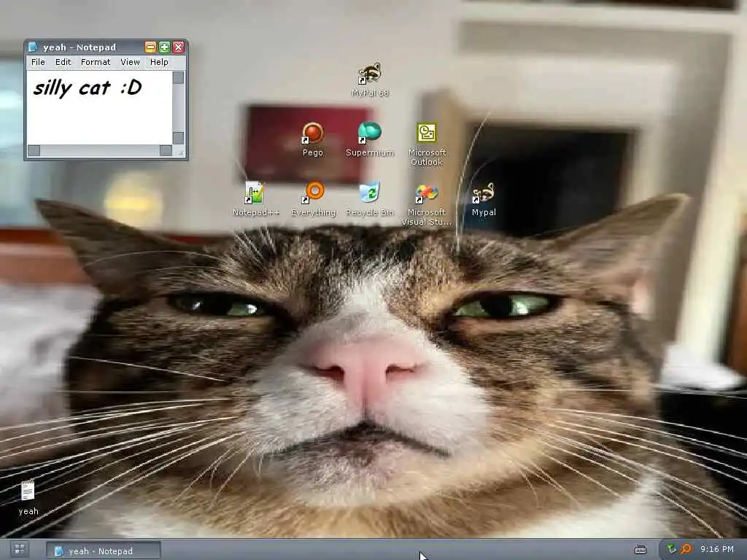
Task: Maximize the Notepad window
Action: [164, 47]
